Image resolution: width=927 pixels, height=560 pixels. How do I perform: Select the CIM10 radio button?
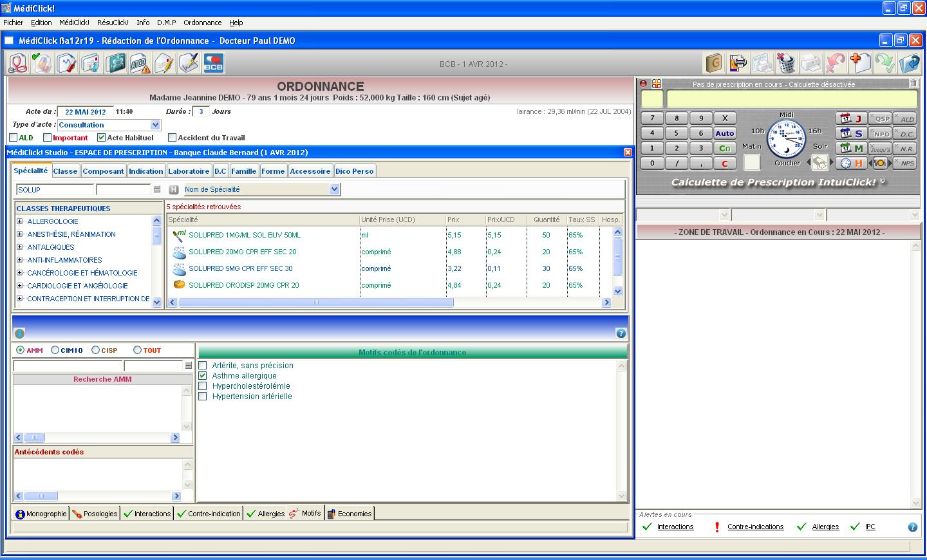coord(55,350)
